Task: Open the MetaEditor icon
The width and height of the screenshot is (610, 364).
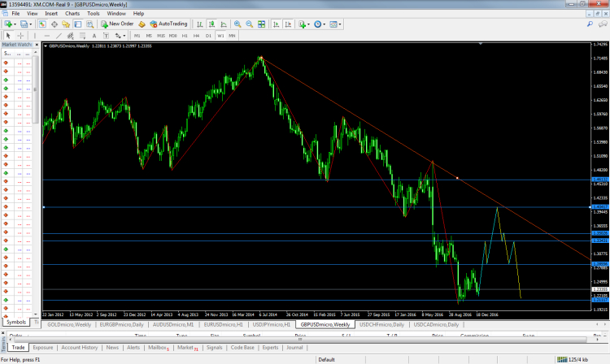Action: 142,24
